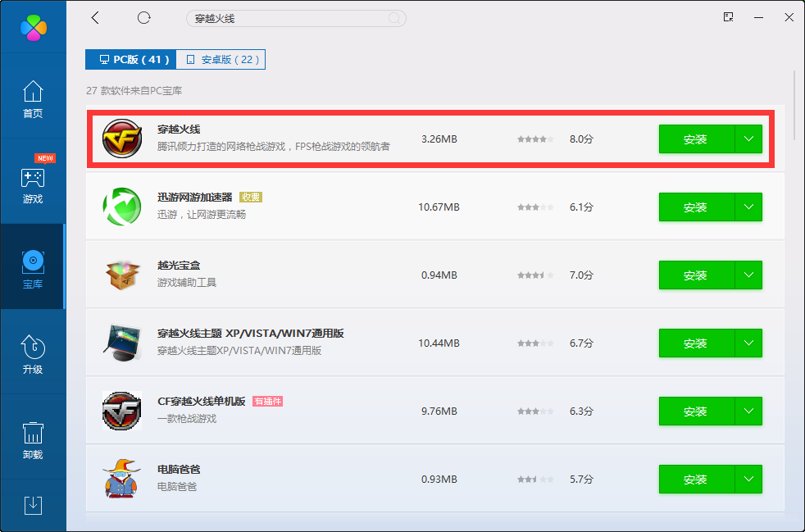Viewport: 805px width, 532px height.
Task: Open the 越光宝盒 title link
Action: click(179, 266)
